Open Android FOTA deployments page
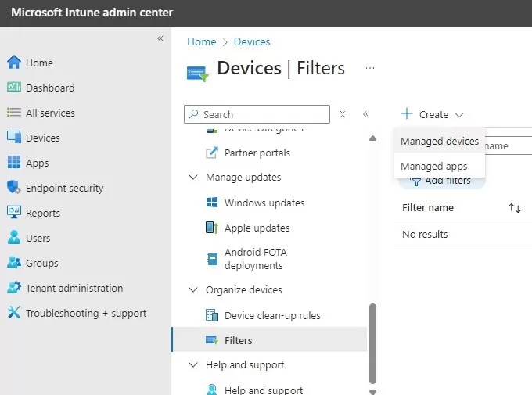532x395 pixels. point(256,259)
